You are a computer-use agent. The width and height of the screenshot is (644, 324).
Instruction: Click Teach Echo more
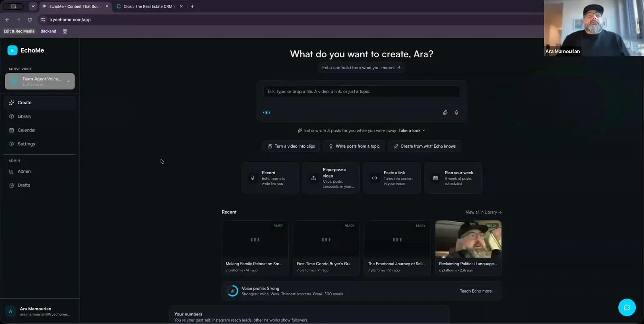point(476,291)
